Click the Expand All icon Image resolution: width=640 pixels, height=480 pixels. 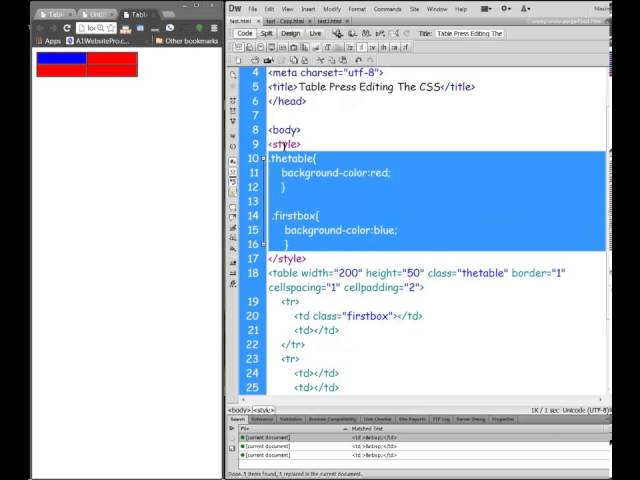coord(233,121)
